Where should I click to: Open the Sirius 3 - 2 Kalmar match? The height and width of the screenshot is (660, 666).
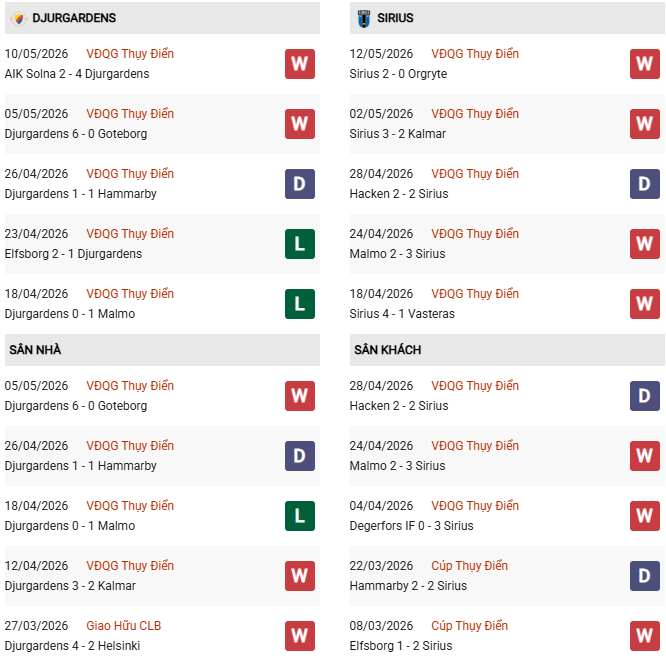pyautogui.click(x=398, y=134)
